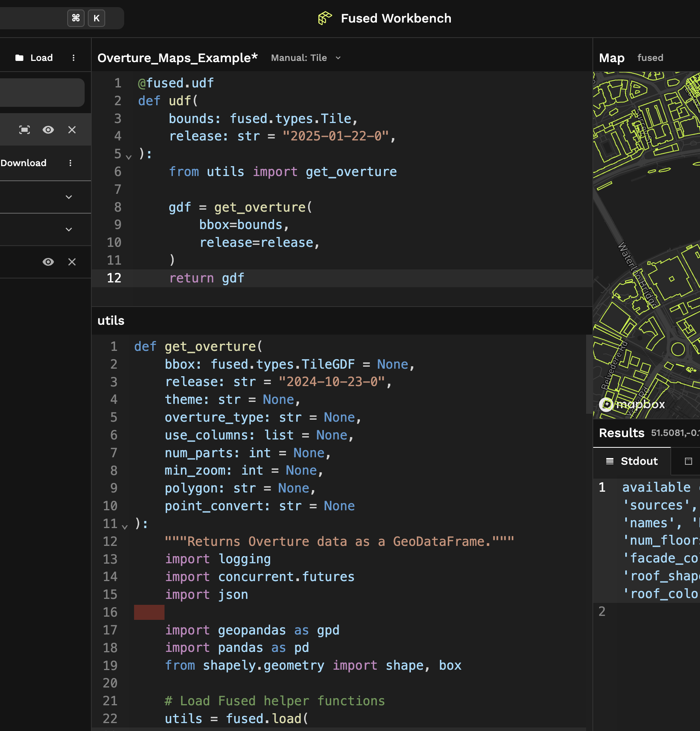This screenshot has width=700, height=731.
Task: Click the 'return gdf' line in editor
Action: (207, 278)
